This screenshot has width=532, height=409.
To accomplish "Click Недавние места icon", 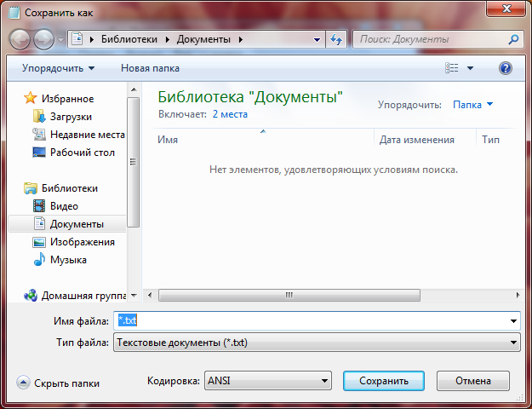I will pyautogui.click(x=39, y=134).
